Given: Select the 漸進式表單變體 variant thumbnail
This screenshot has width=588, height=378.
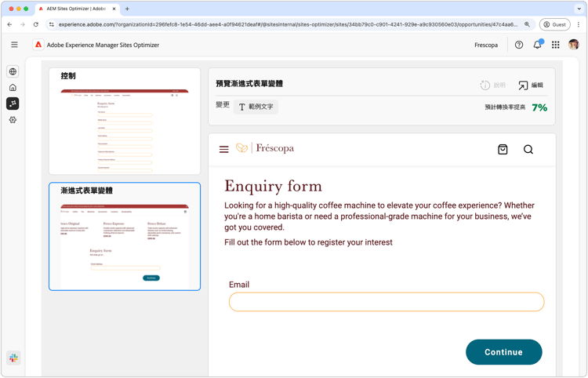Looking at the screenshot, I should 125,237.
